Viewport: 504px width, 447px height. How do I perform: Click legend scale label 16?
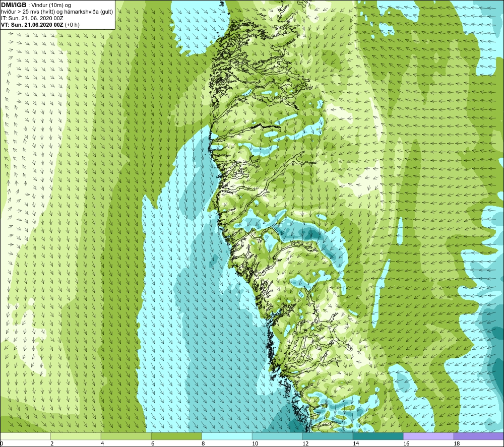click(406, 444)
